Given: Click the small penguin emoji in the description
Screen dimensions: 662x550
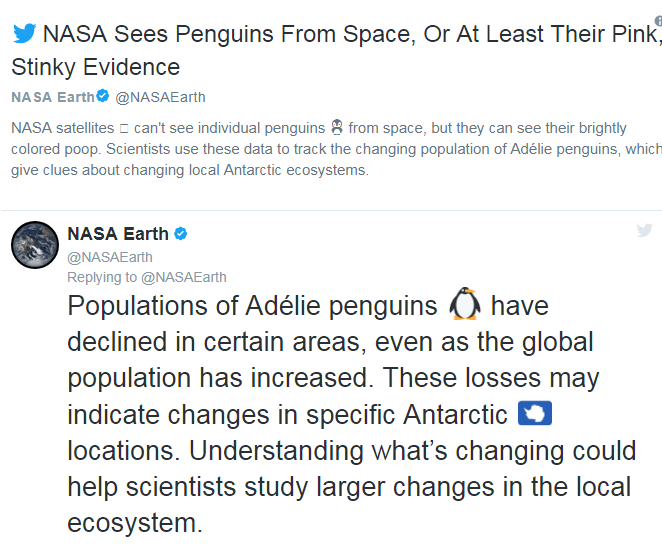Looking at the screenshot, I should tap(337, 128).
